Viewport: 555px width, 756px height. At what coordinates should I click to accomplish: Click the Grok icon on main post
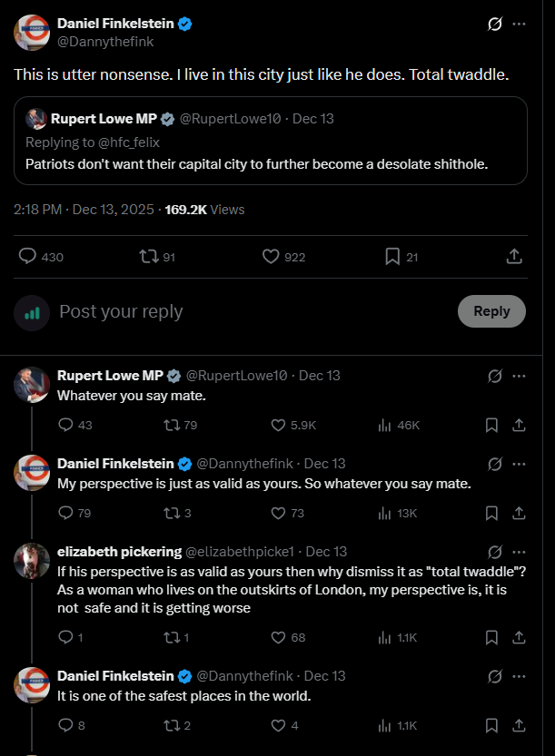495,24
